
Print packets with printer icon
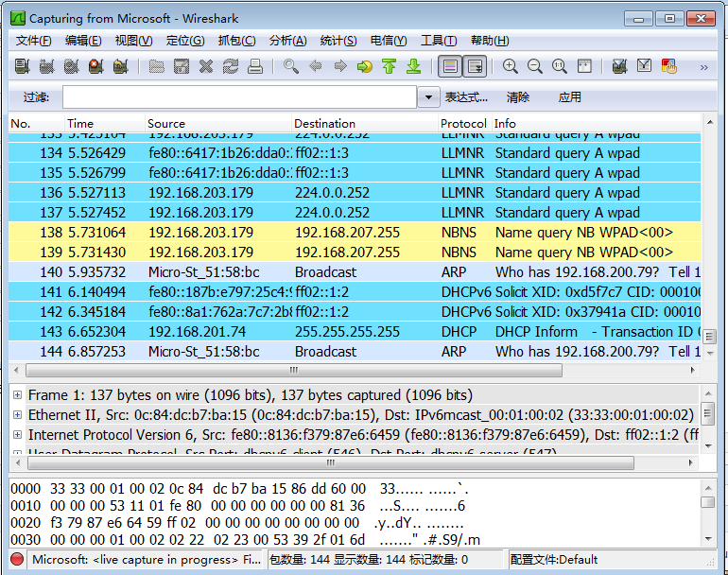tap(255, 66)
